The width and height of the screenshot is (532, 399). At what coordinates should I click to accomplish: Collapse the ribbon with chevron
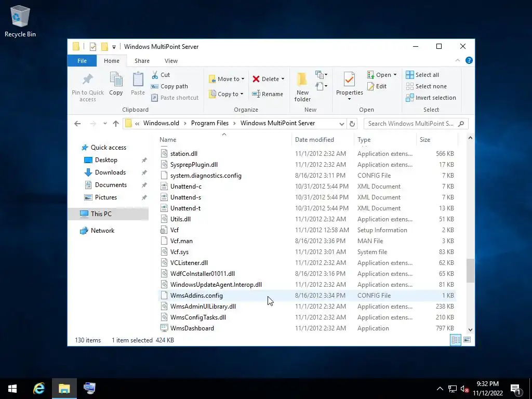point(457,60)
